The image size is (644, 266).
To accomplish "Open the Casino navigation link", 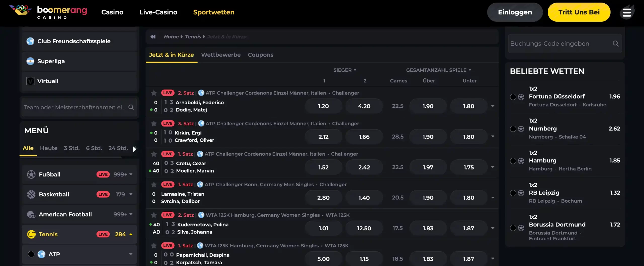I will tap(112, 12).
